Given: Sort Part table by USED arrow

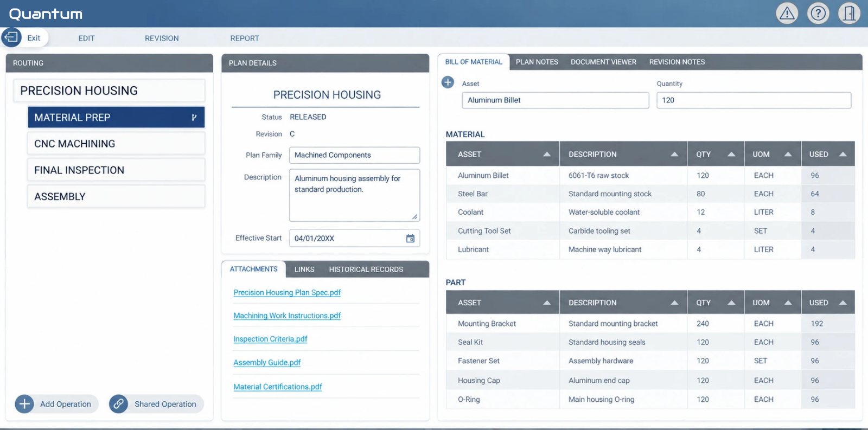Looking at the screenshot, I should coord(843,303).
